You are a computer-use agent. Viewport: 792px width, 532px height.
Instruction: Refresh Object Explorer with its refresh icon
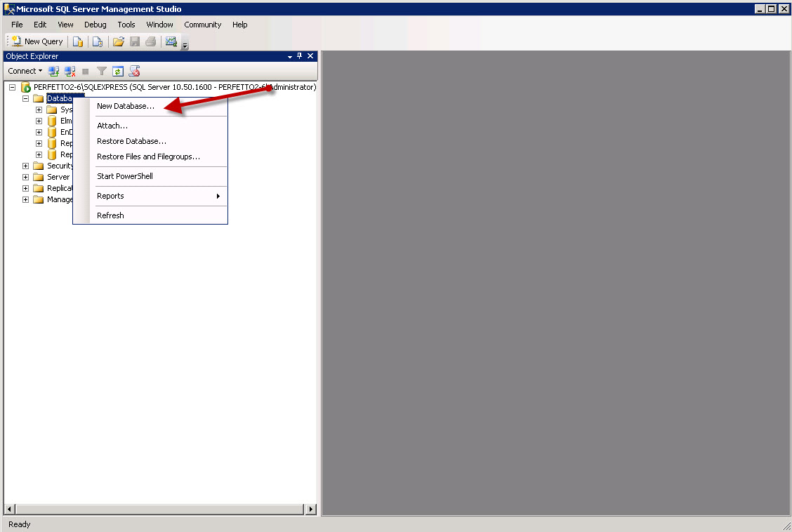coord(118,70)
